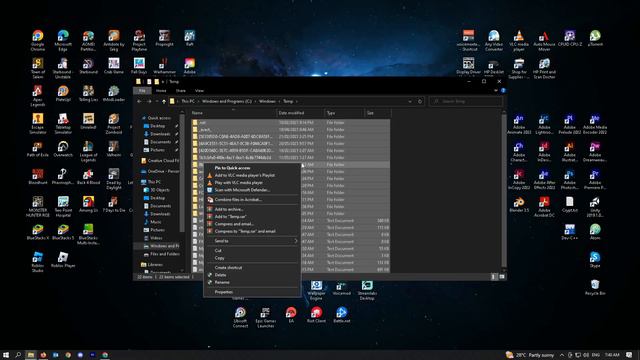Select the Among Us desktop icon
This screenshot has width=640, height=360.
[88, 204]
